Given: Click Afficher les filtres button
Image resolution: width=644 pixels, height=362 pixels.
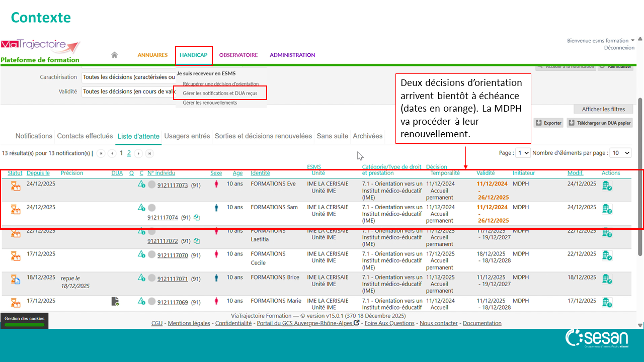Looking at the screenshot, I should tap(603, 109).
